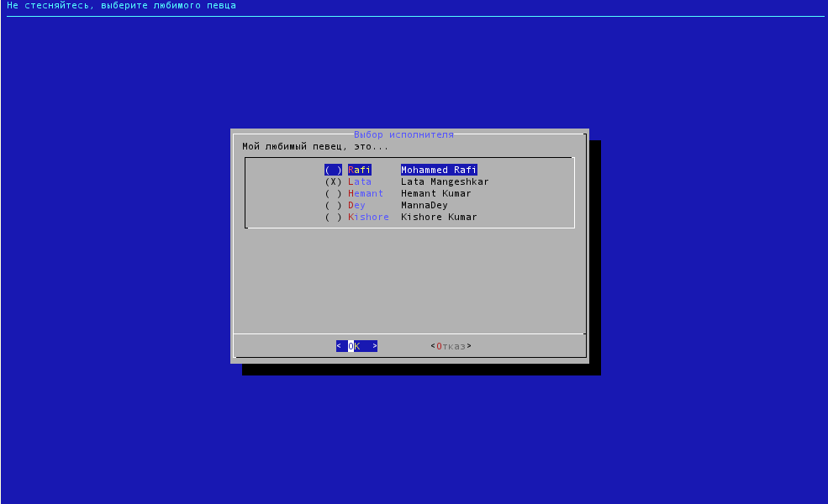Select the radio button for Rafi
Viewport: 828px width, 504px height.
[x=334, y=170]
